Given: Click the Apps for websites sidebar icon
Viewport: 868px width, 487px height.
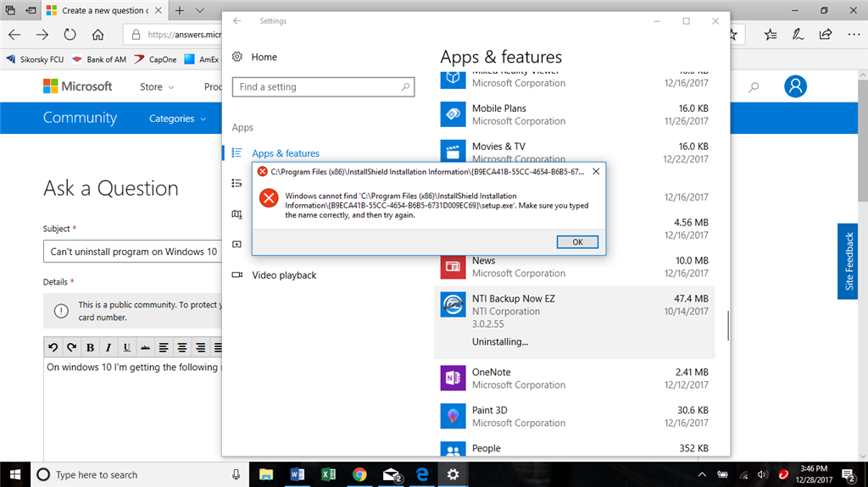Looking at the screenshot, I should tap(237, 244).
